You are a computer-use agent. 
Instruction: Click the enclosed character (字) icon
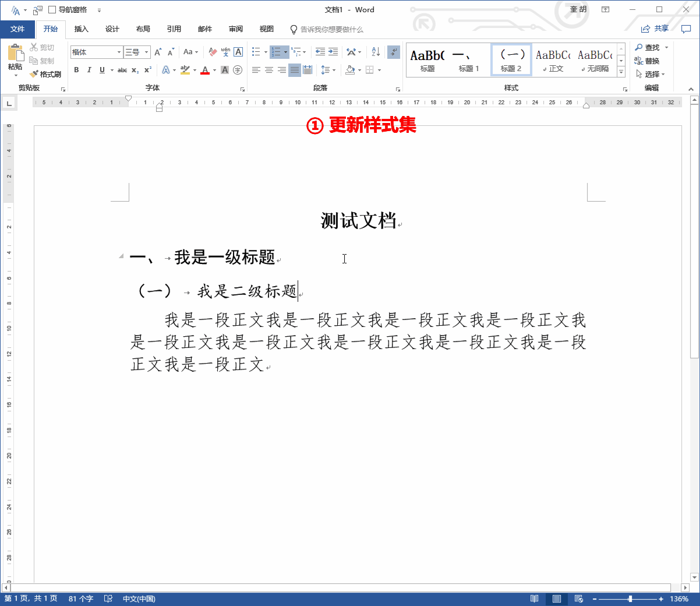(238, 70)
